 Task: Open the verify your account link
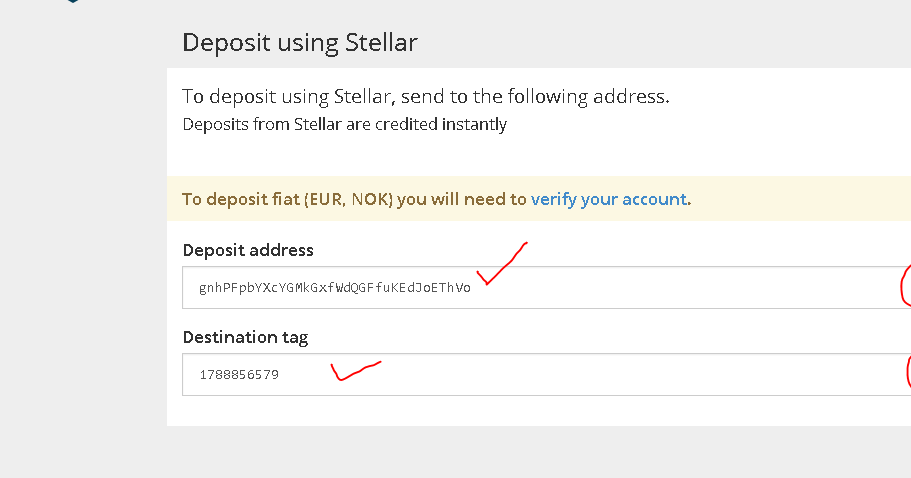click(x=608, y=199)
